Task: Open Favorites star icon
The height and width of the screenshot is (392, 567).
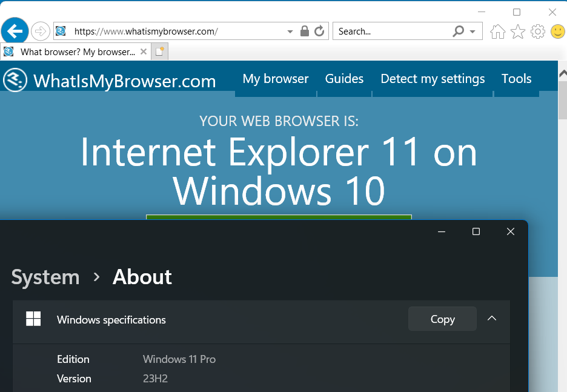Action: (518, 32)
